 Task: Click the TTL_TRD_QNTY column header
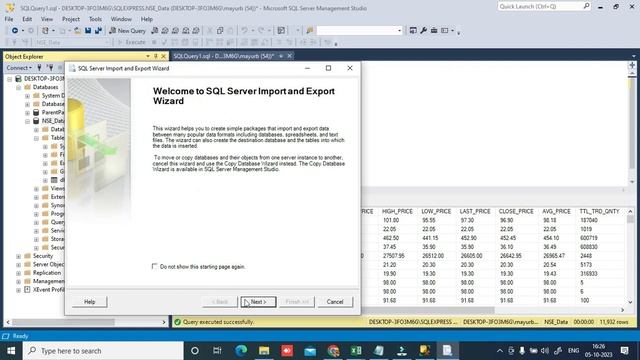[x=599, y=211]
